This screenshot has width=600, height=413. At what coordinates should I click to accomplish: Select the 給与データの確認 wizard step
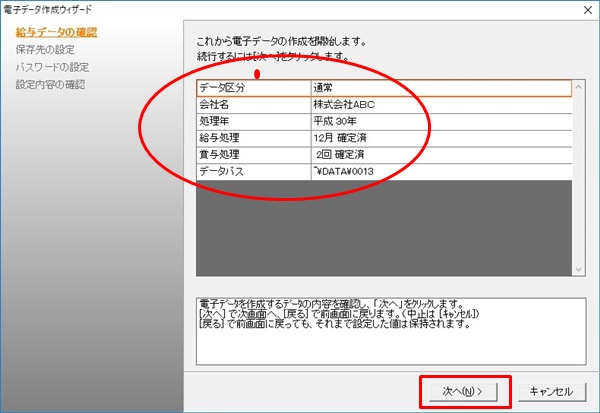(56, 32)
